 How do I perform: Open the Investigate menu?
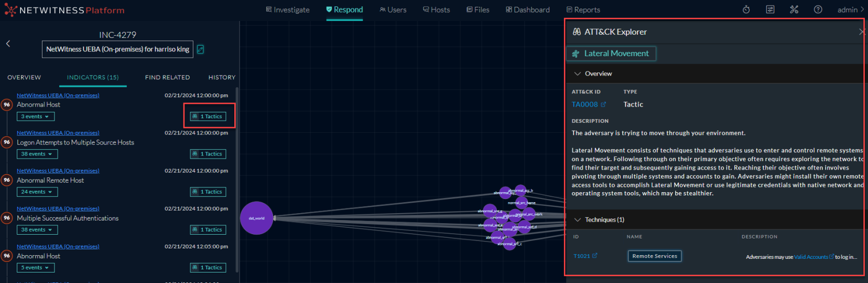288,9
